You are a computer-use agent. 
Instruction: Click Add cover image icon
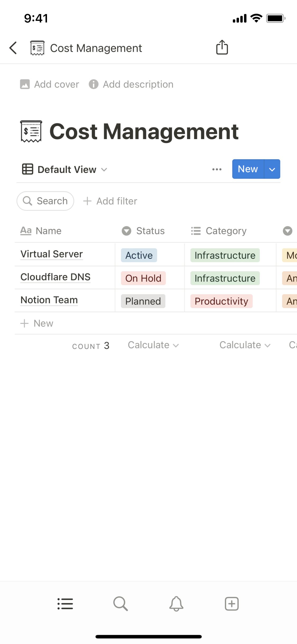25,84
